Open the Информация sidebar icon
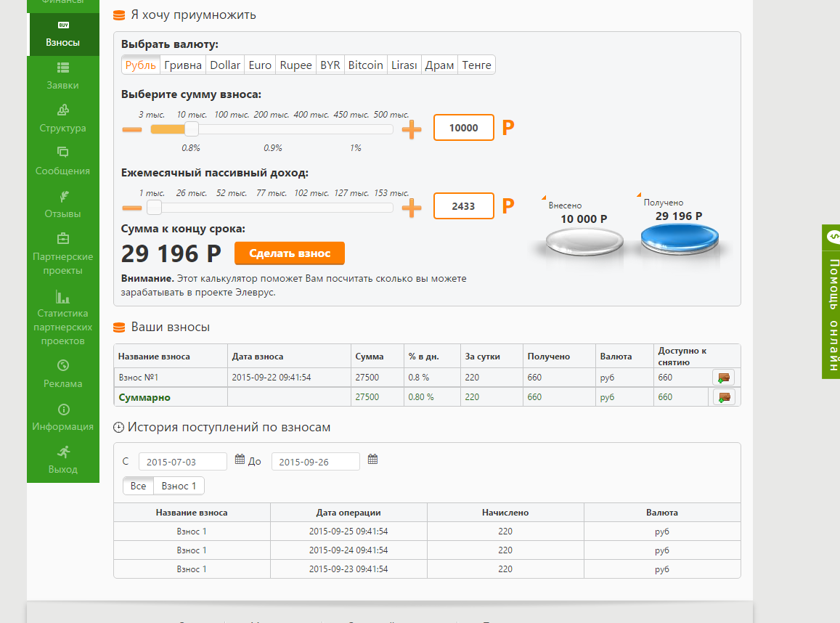 (63, 410)
